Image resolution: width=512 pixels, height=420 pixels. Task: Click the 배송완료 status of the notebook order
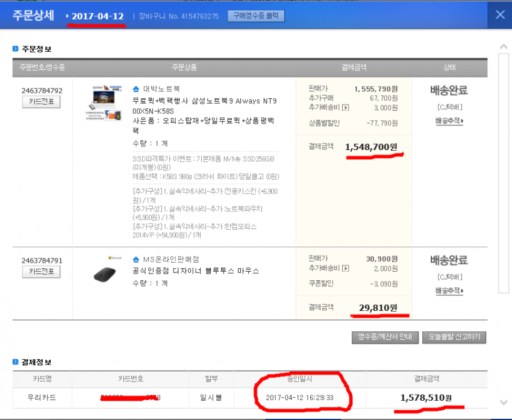click(449, 90)
